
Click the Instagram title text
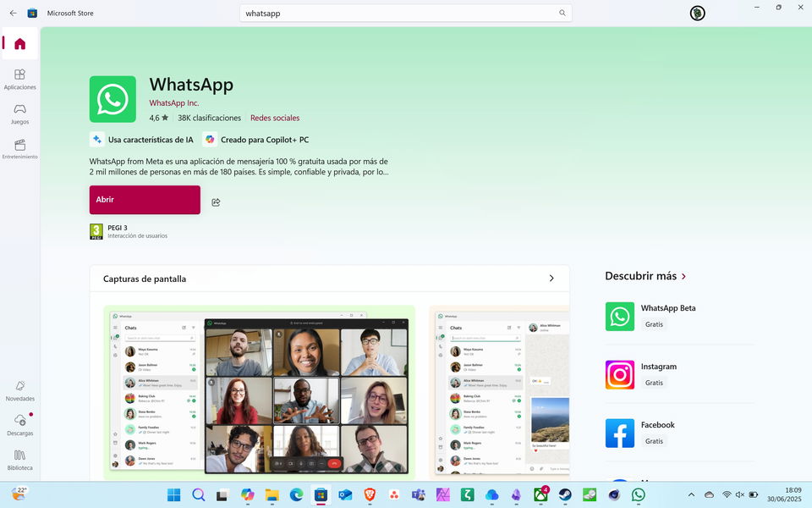pyautogui.click(x=659, y=367)
